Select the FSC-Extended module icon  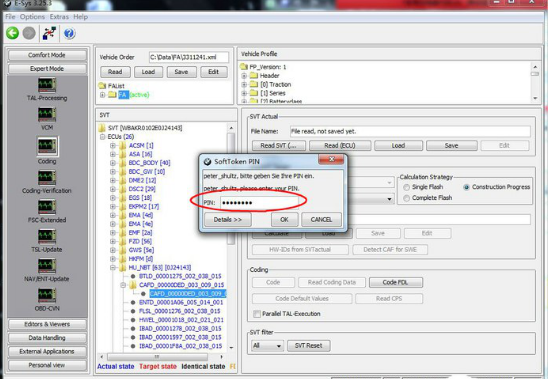click(x=47, y=207)
